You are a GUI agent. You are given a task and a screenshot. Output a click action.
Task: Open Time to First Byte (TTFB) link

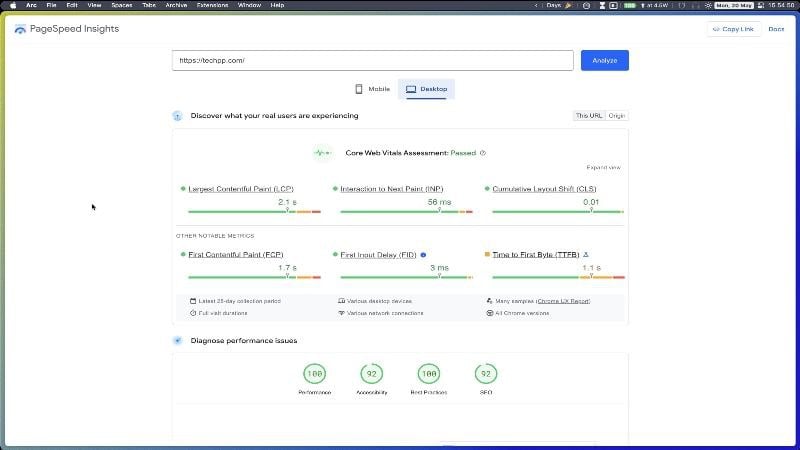pyautogui.click(x=536, y=254)
